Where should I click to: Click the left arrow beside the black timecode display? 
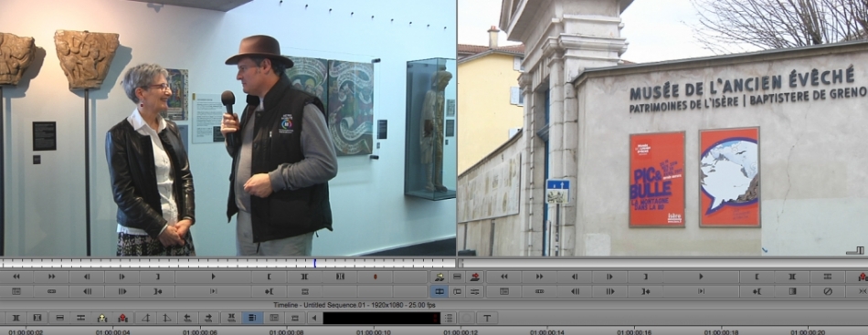[314, 318]
